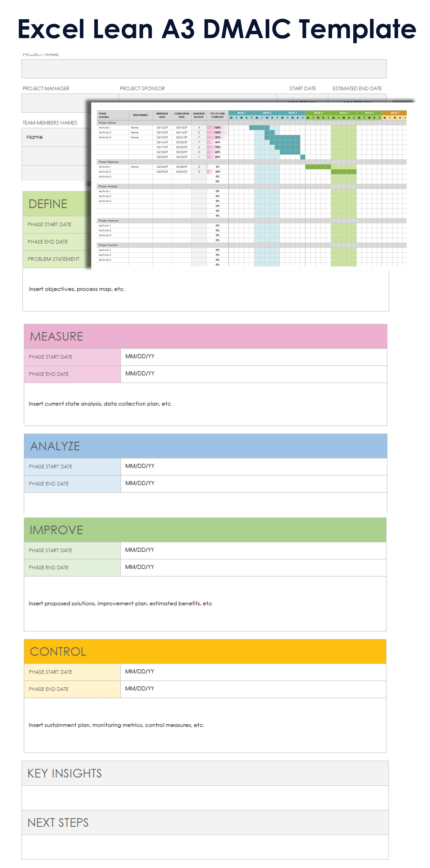Viewport: 430px width, 868px height.
Task: Click the Project Name input box
Action: point(204,69)
